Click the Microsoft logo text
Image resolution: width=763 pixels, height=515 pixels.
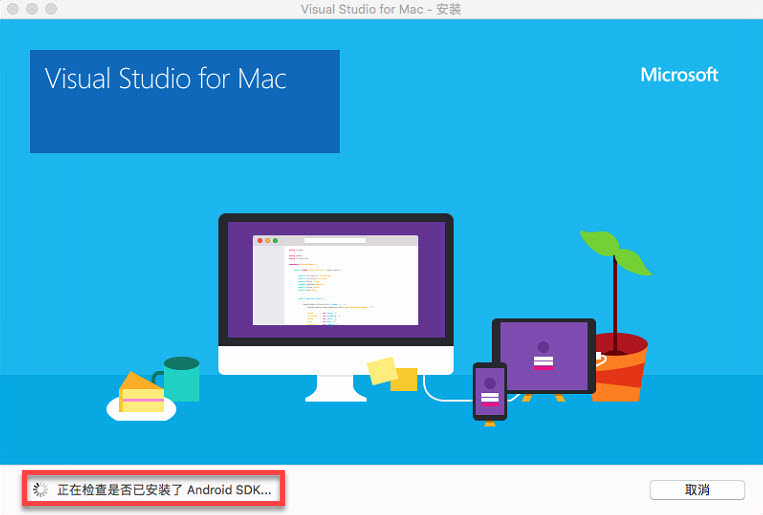coord(679,75)
